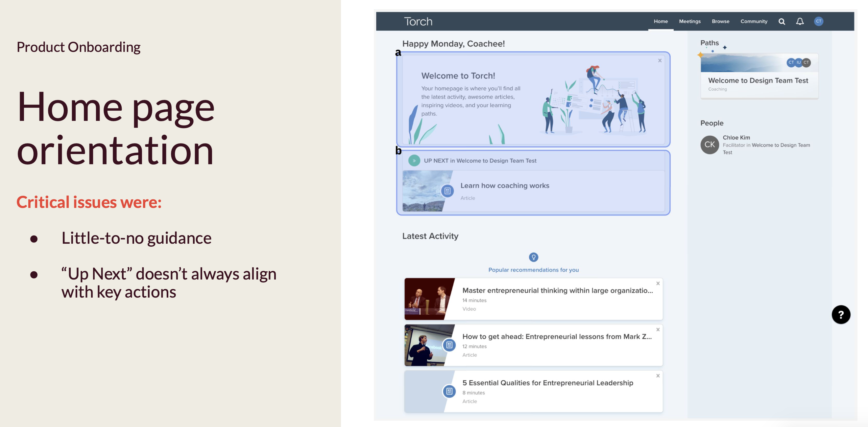Dismiss How to get ahead recommendation
The width and height of the screenshot is (868, 427).
pyautogui.click(x=658, y=330)
